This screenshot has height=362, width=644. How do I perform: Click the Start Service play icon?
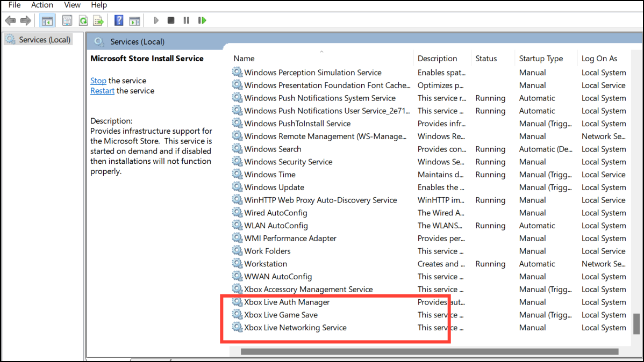(156, 20)
